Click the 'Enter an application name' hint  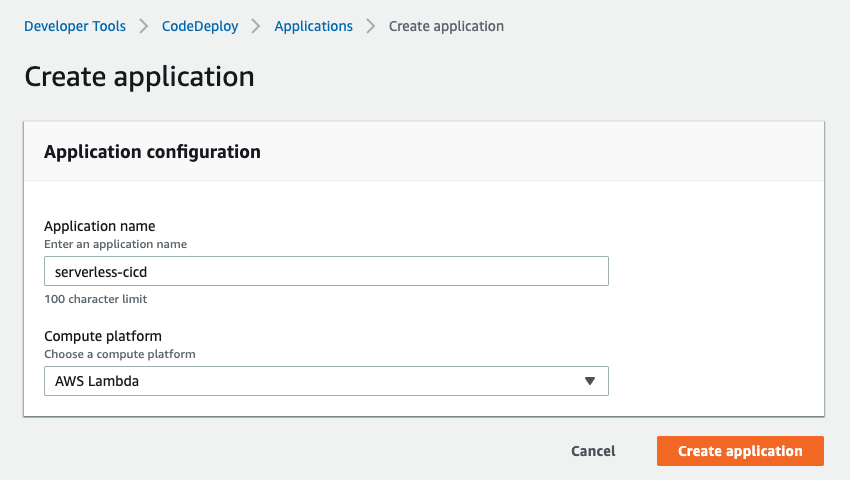[x=115, y=244]
